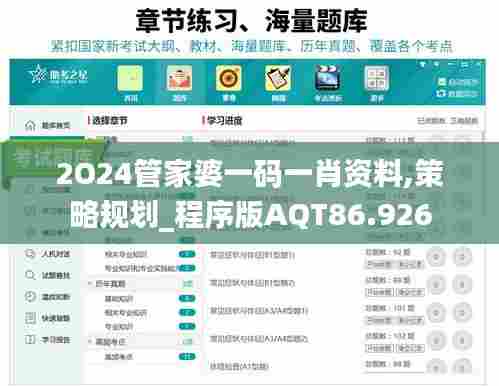Open the 常见症状与体征 (A3/A4型题2) exercise

259,339
